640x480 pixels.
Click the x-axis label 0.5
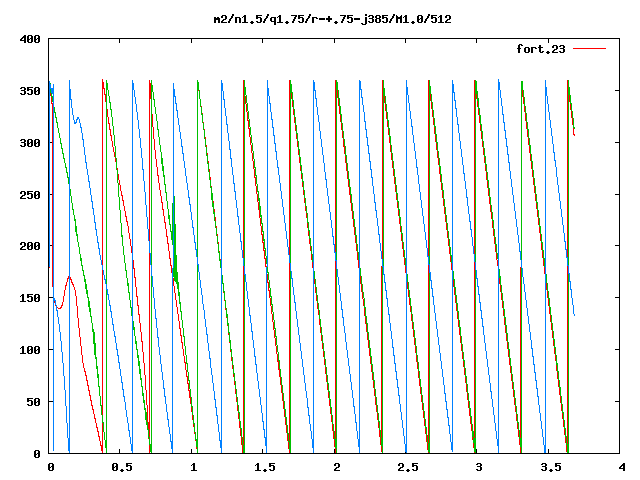pos(122,467)
